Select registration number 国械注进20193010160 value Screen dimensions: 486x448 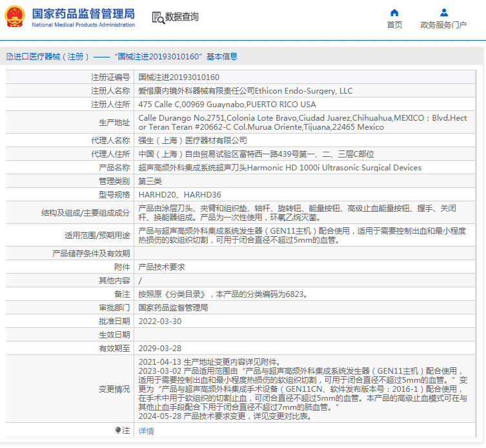179,77
